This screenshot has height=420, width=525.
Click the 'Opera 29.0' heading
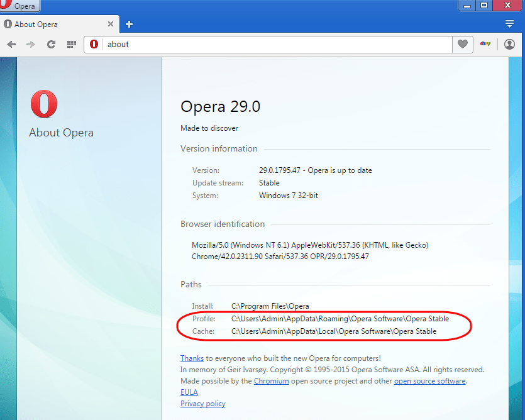tap(220, 107)
